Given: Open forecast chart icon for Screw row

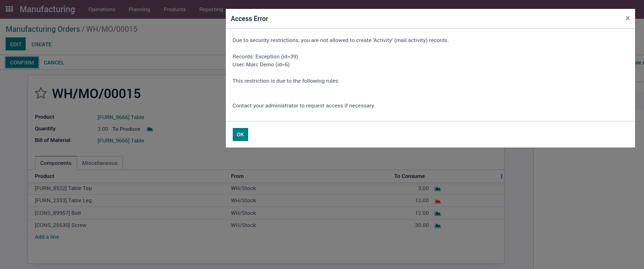Looking at the screenshot, I should [x=437, y=226].
